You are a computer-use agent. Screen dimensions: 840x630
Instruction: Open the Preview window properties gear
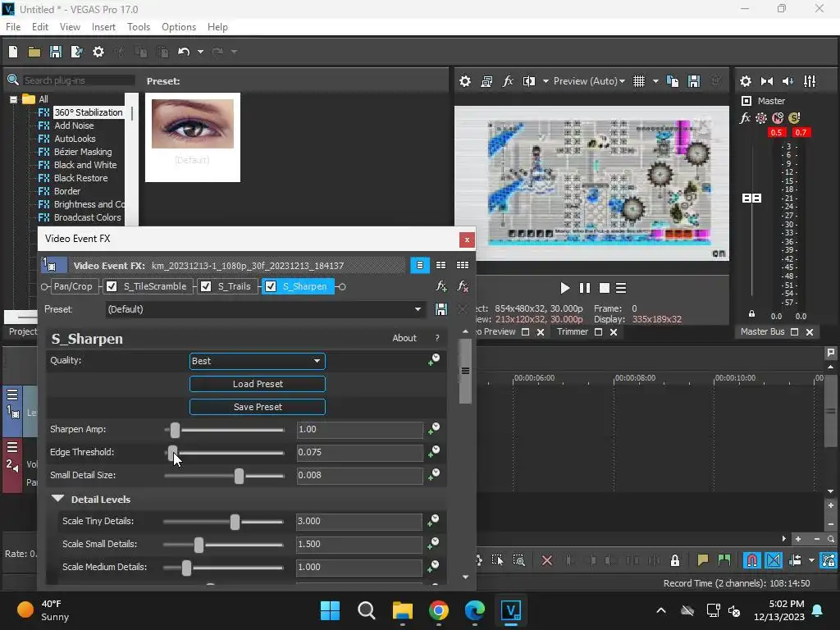tap(465, 81)
